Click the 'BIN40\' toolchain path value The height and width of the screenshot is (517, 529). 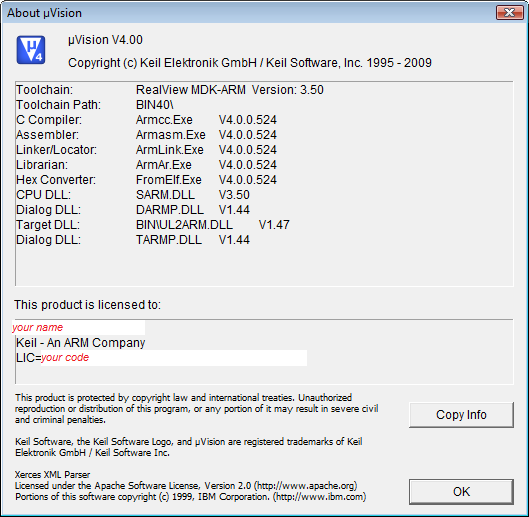pyautogui.click(x=155, y=105)
